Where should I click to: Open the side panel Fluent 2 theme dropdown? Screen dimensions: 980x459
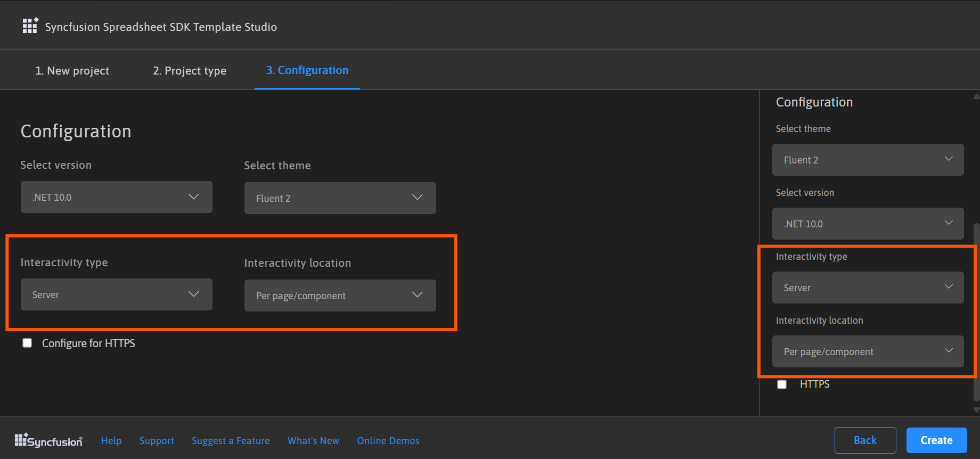pos(868,160)
